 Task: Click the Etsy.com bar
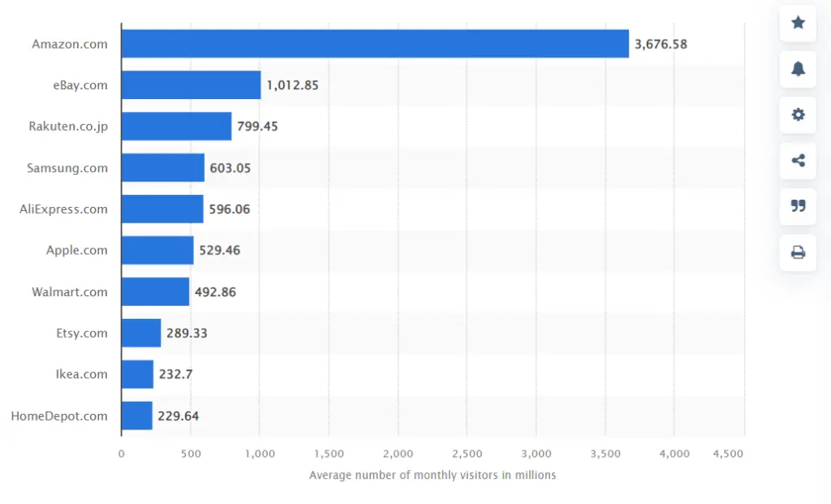[x=141, y=334]
